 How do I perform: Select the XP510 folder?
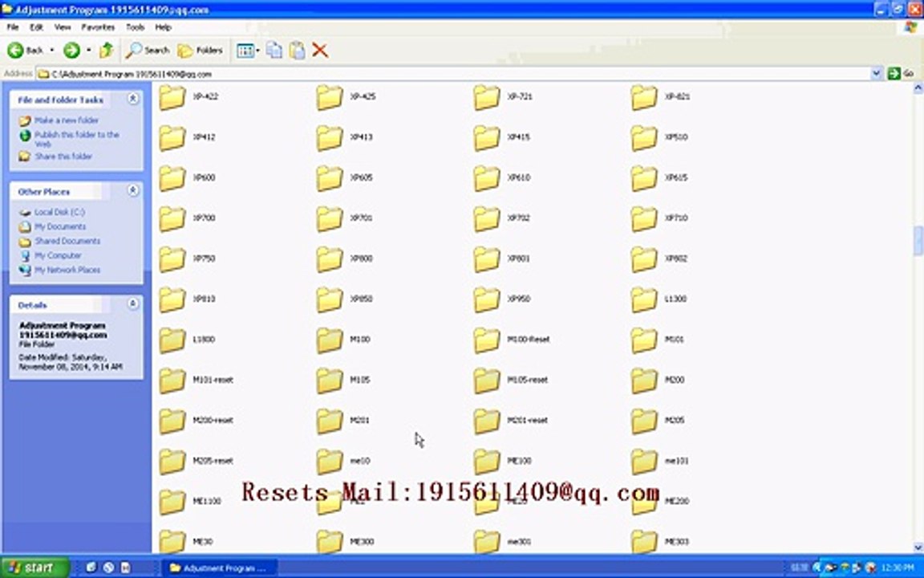pos(659,137)
